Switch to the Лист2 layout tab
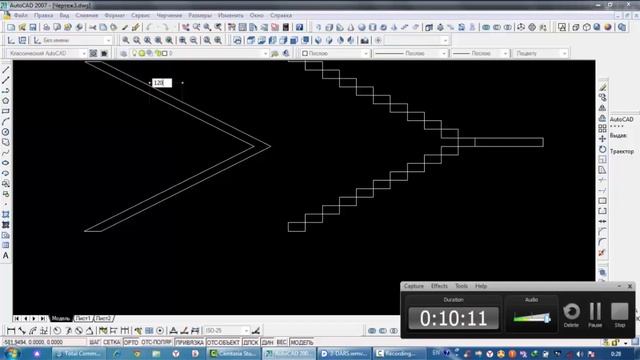Screen dimensions: 640x360 coord(103,318)
